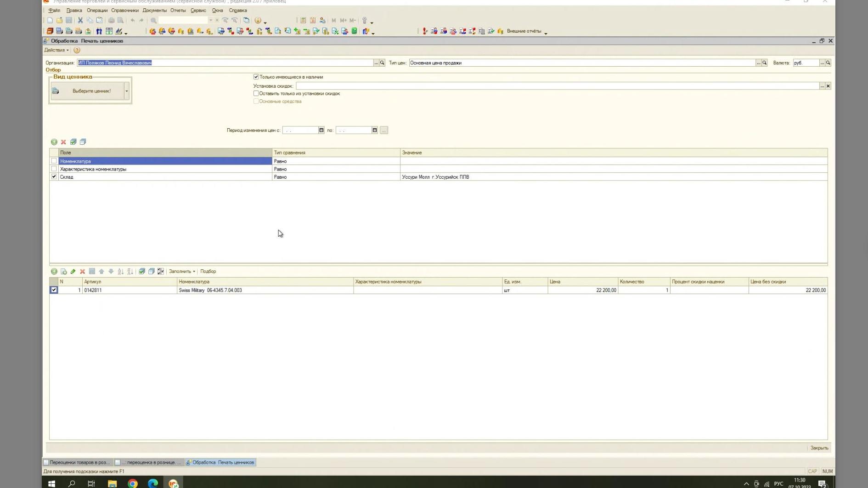Click the New document icon in main toolbar
Image resolution: width=868 pixels, height=488 pixels.
pyautogui.click(x=50, y=20)
